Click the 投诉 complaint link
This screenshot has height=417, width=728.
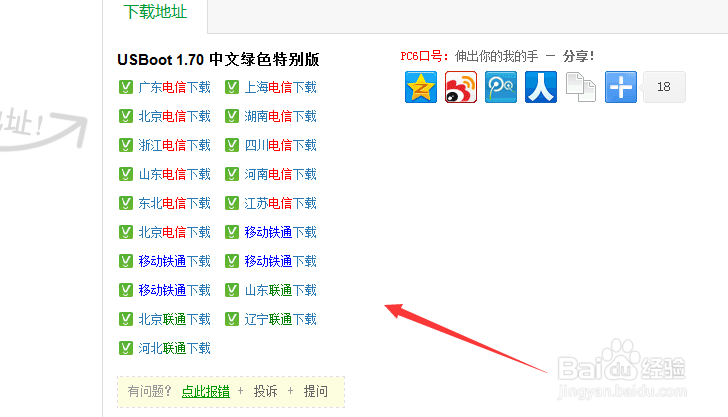[266, 391]
